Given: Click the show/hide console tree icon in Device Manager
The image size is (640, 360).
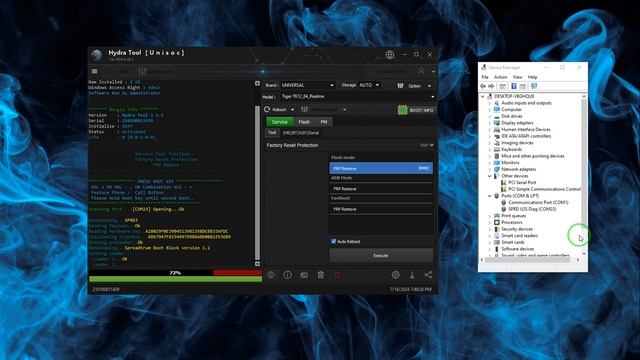Looking at the screenshot, I should 503,86.
